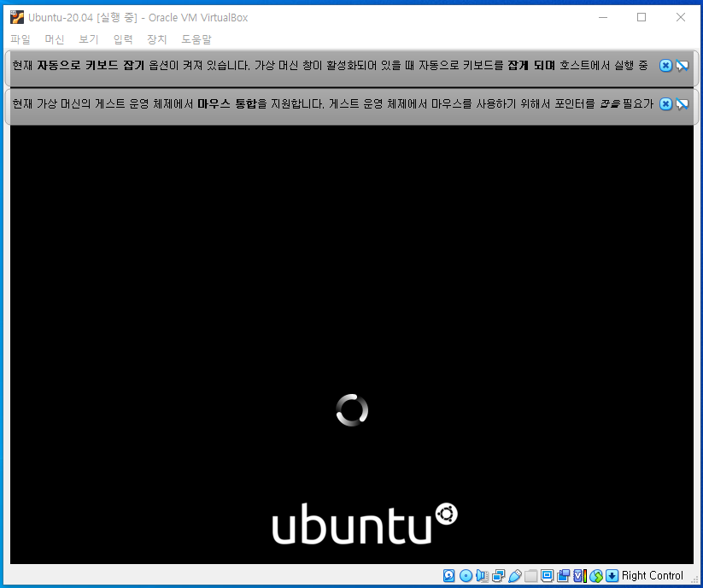
Task: Open the 파일 menu
Action: point(21,39)
